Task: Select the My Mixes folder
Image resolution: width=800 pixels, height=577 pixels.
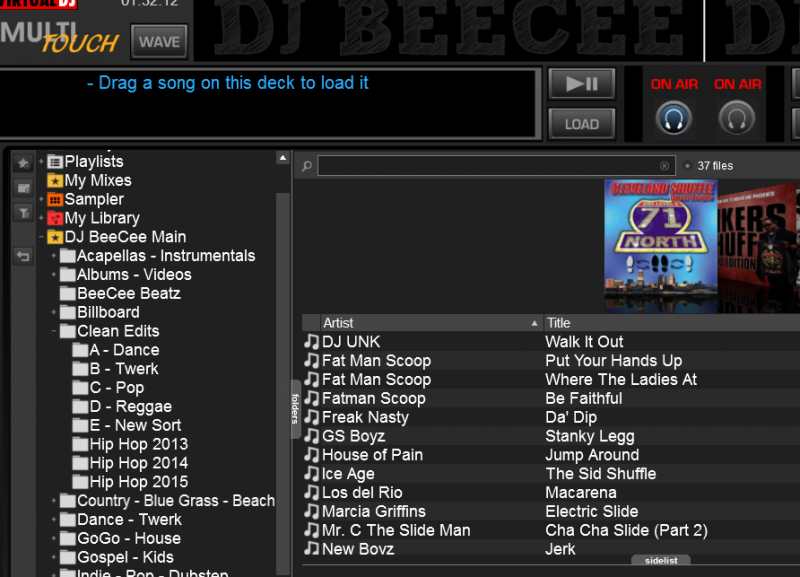Action: (89, 181)
